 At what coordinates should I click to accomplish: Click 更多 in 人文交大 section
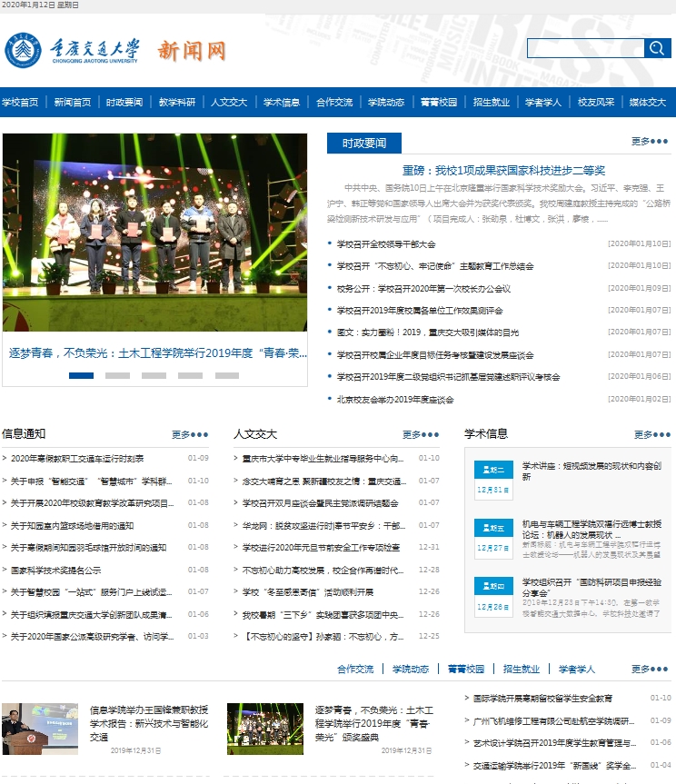click(x=421, y=434)
